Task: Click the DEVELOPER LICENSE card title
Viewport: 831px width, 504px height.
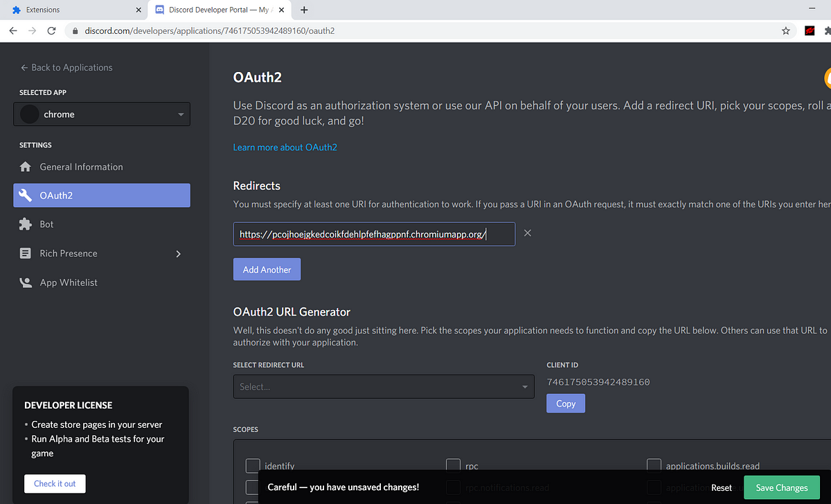Action: pos(68,405)
